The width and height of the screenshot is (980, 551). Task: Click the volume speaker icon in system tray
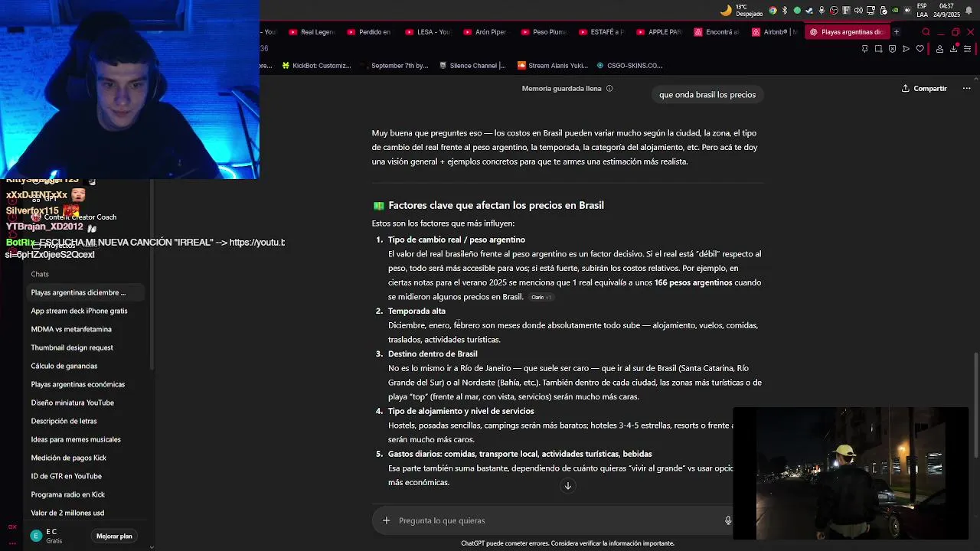[858, 10]
